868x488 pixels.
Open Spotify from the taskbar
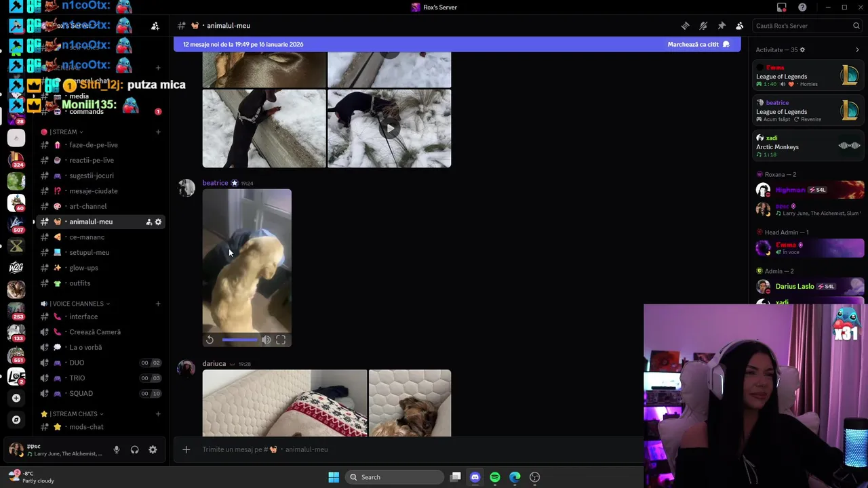(x=495, y=477)
